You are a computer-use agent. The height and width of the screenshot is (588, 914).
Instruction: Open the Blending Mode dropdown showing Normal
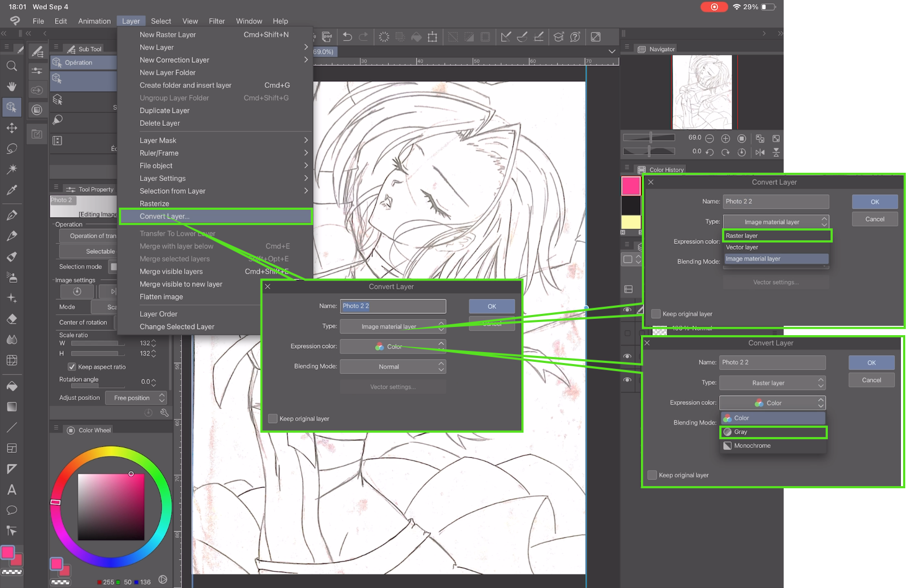(393, 367)
